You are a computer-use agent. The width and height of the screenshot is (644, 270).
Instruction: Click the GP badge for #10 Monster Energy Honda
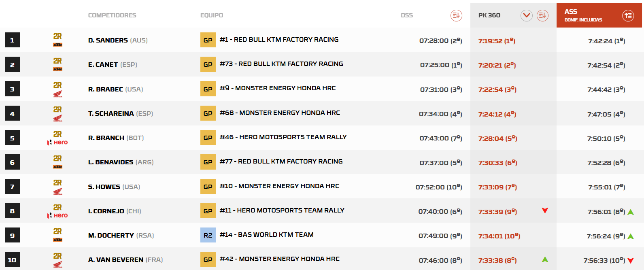pos(208,187)
